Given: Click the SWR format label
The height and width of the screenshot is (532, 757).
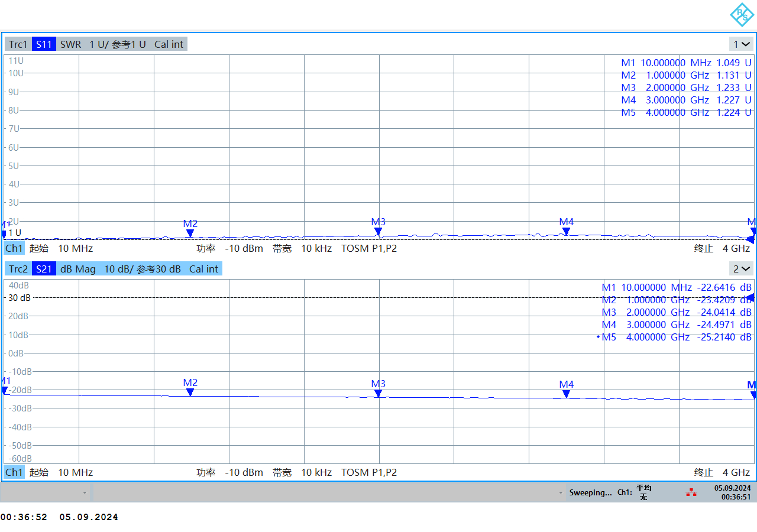Looking at the screenshot, I should point(70,44).
